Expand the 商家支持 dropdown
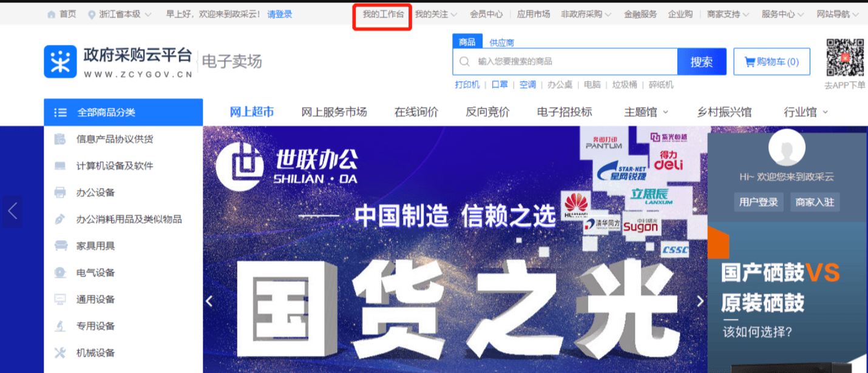 click(746, 15)
